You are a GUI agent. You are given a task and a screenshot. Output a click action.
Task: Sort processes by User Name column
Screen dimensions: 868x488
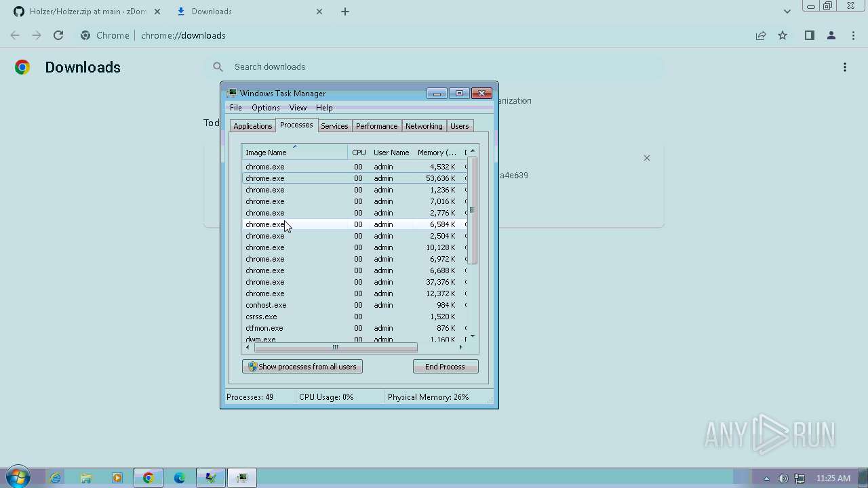click(391, 152)
